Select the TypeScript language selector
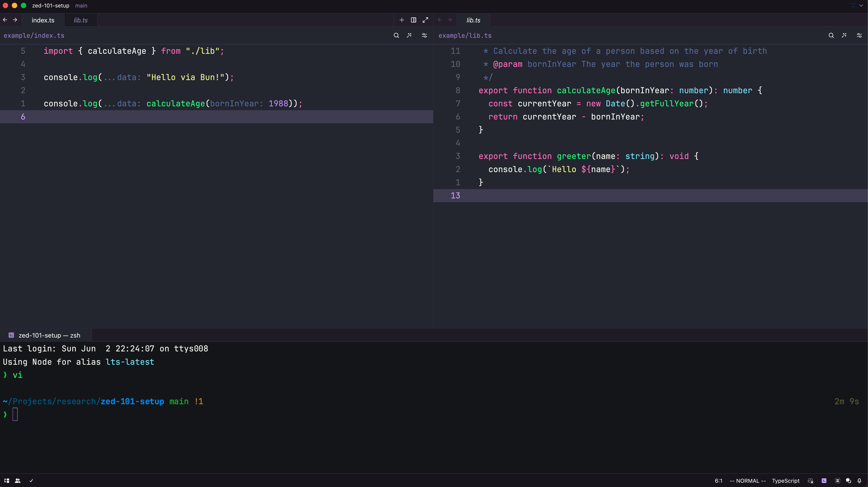The image size is (868, 487). (x=786, y=481)
